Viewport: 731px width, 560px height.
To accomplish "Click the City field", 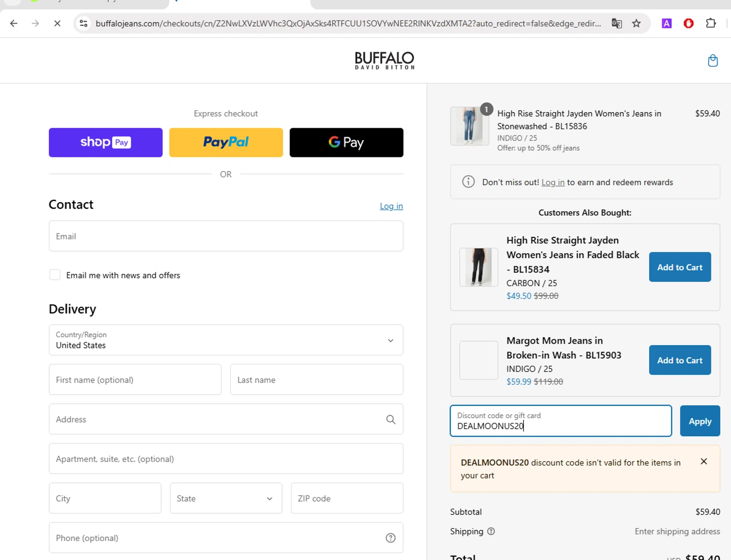I will tap(105, 498).
